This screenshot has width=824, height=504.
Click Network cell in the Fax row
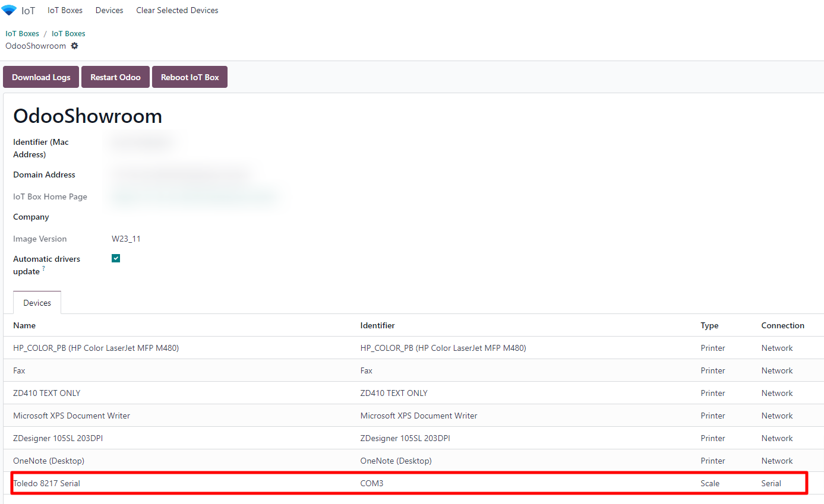[x=777, y=370]
